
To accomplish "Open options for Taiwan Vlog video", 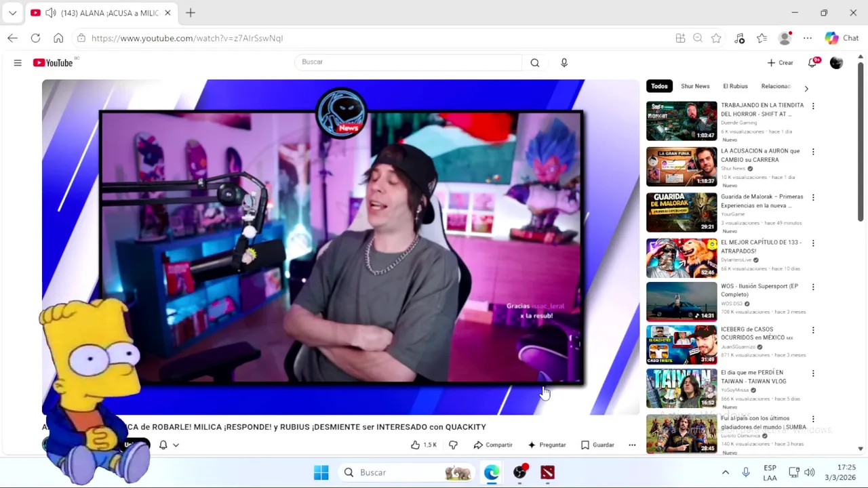I will coord(813,373).
